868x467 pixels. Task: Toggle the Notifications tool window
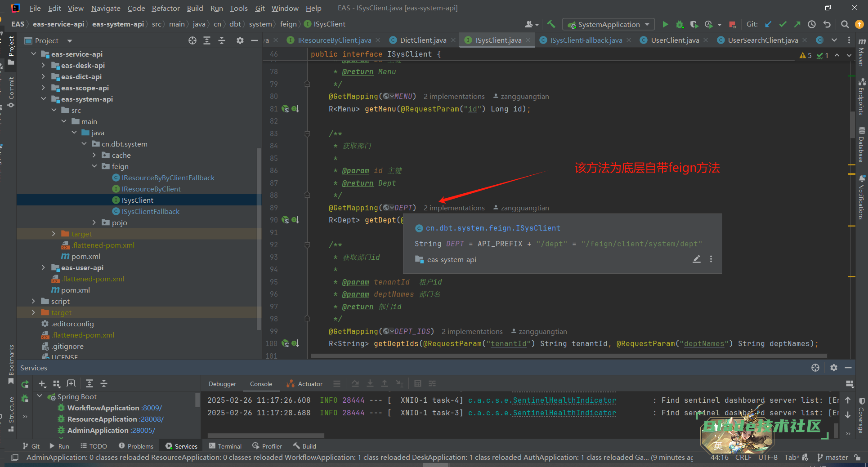[861, 197]
